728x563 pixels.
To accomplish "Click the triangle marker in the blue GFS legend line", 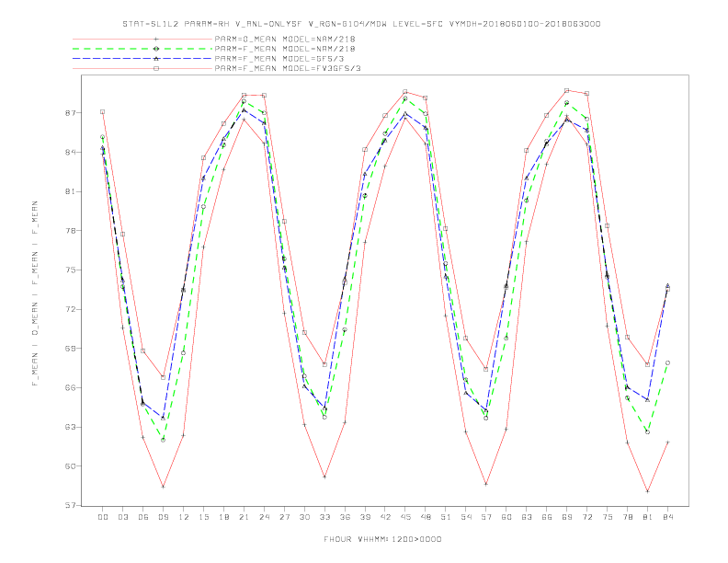I will 156,59.
